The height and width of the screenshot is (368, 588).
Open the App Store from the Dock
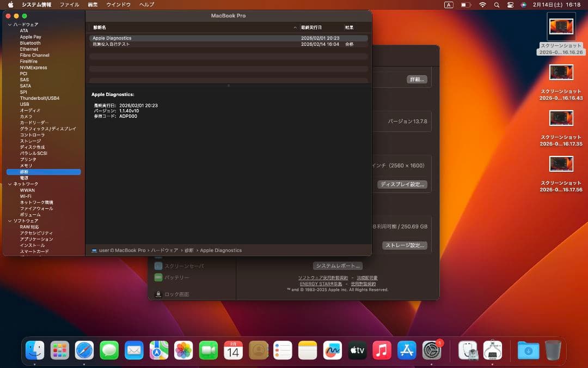(407, 351)
